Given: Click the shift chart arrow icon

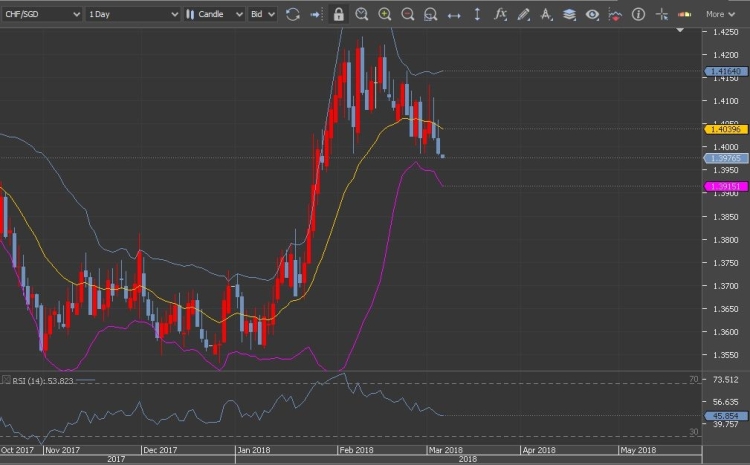Looking at the screenshot, I should click(x=316, y=14).
